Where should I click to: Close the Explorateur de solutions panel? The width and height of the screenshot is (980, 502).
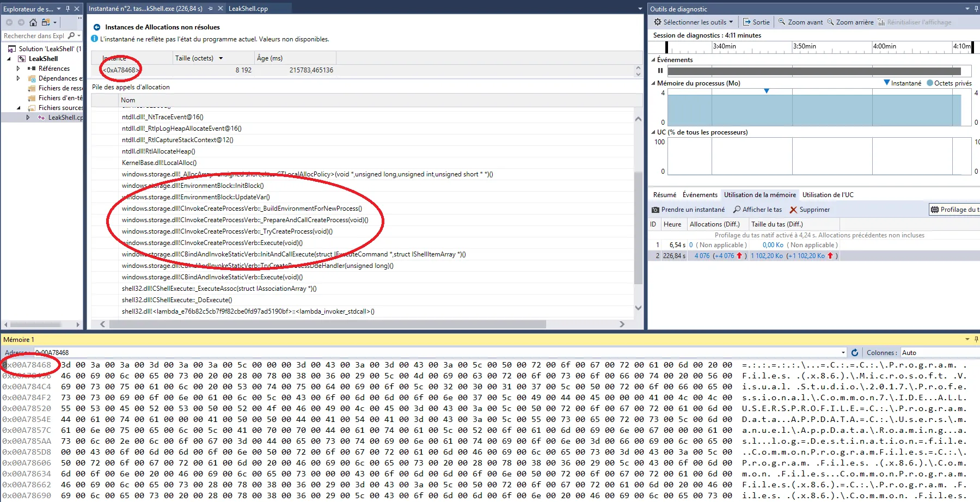77,9
